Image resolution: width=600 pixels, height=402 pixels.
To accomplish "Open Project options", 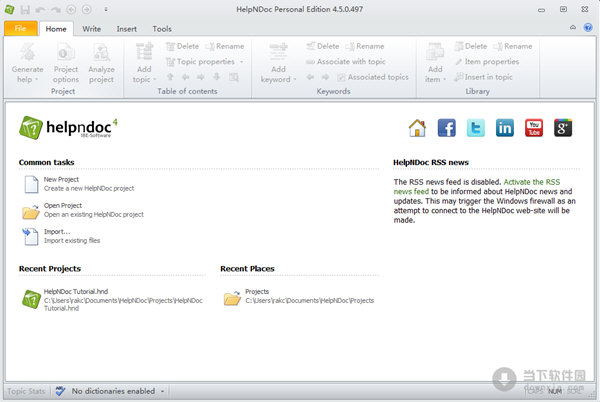I will tap(66, 63).
